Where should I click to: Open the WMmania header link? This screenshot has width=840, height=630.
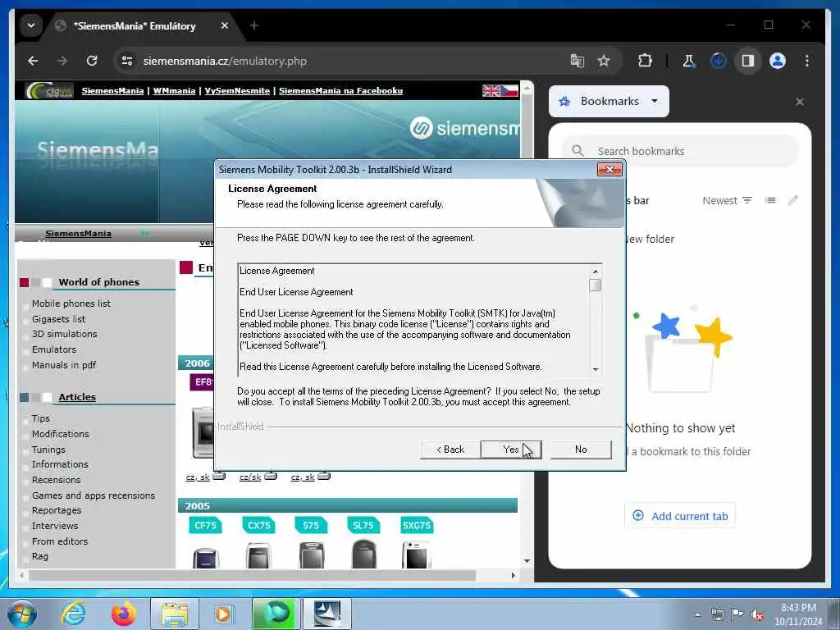point(174,90)
